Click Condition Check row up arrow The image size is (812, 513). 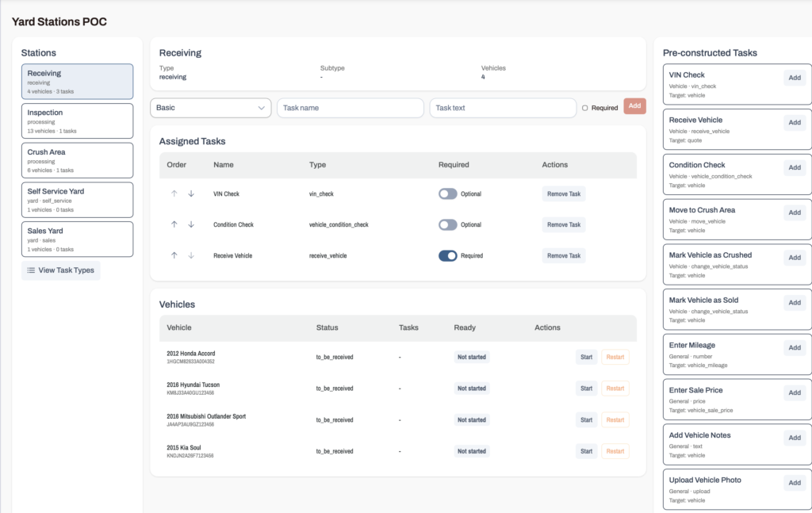click(174, 224)
